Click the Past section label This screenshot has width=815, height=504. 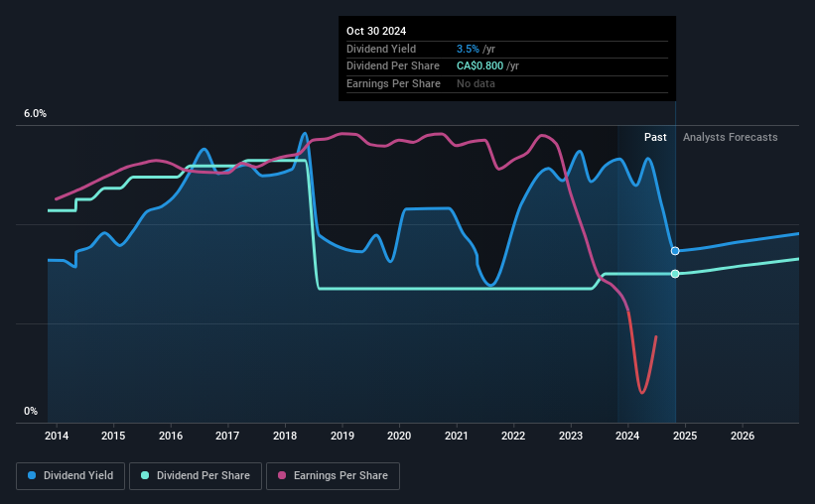[x=655, y=137]
